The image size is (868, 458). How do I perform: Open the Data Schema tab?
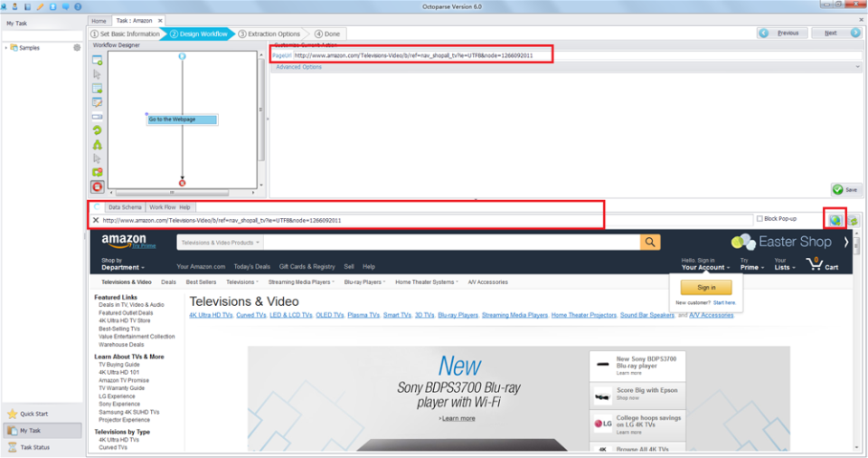point(125,207)
